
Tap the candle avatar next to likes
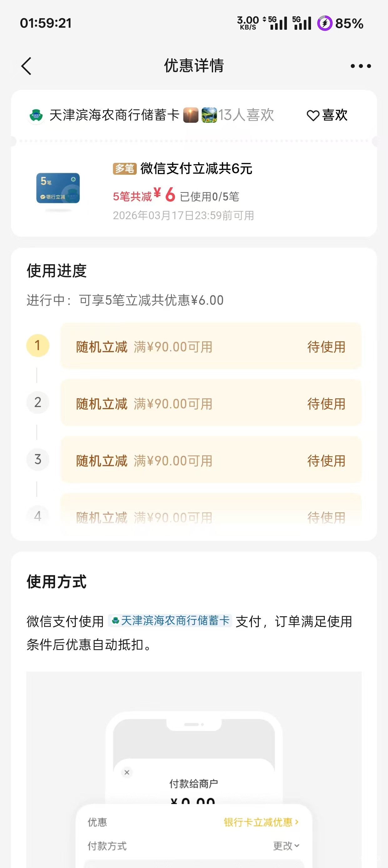(x=191, y=115)
